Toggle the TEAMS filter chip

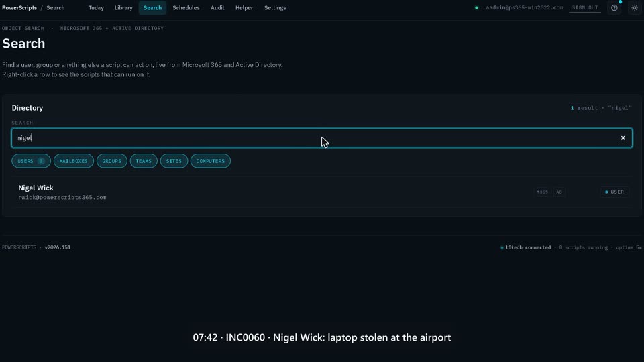(x=144, y=161)
